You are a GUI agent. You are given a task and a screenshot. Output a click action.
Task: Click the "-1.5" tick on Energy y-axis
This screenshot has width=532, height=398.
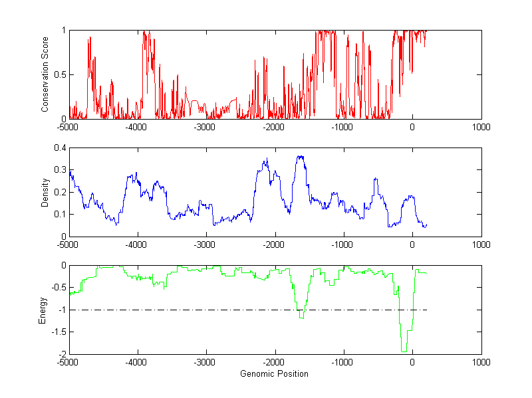coord(59,332)
